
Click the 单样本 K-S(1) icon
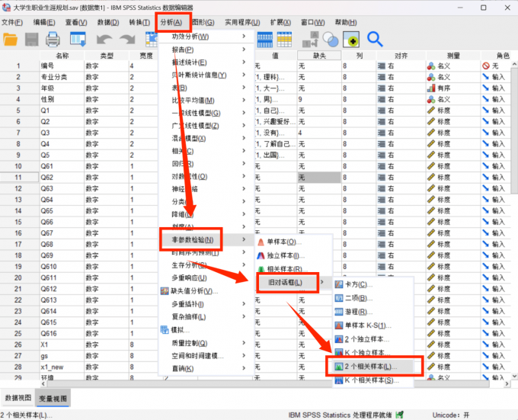(x=339, y=325)
